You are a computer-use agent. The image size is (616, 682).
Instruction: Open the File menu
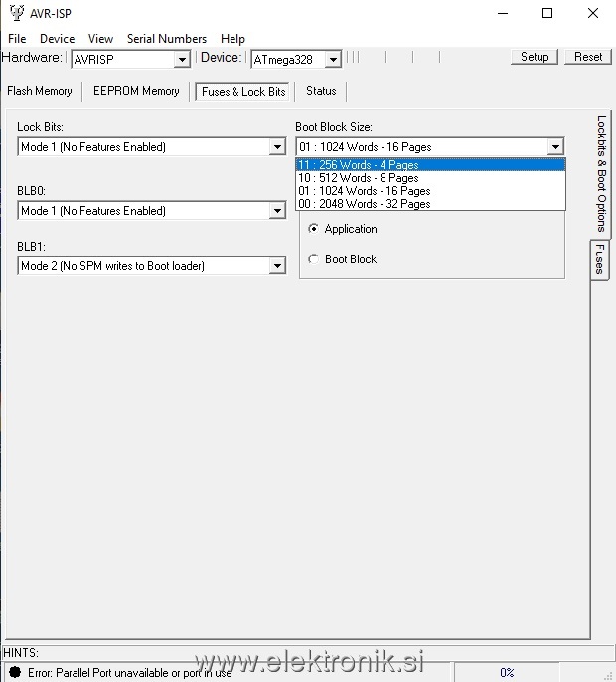[x=17, y=38]
